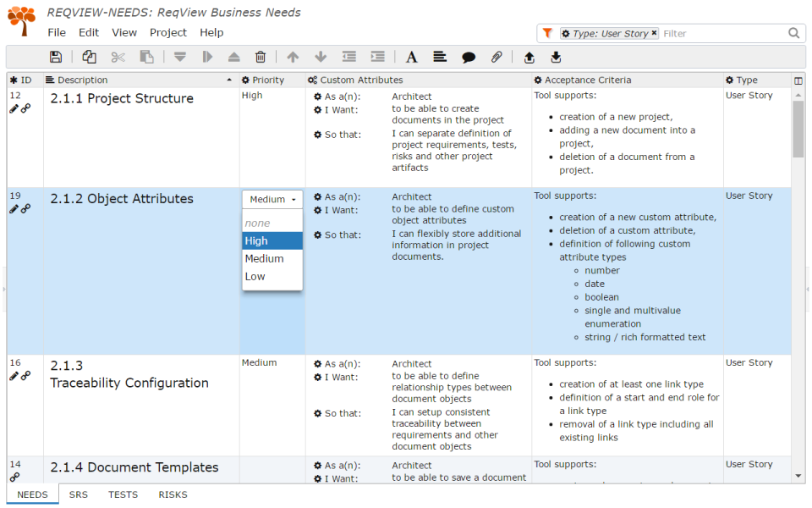Click the Priority column header
812x508 pixels.
point(272,80)
